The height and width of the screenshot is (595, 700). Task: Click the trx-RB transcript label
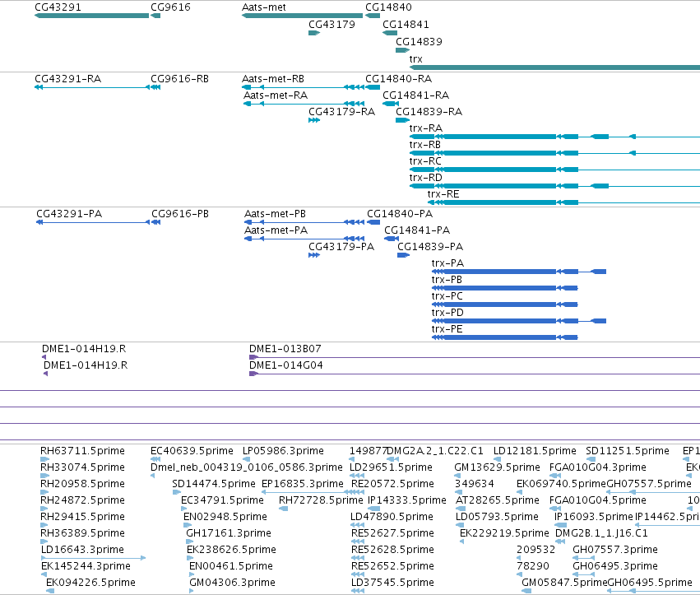tap(425, 145)
